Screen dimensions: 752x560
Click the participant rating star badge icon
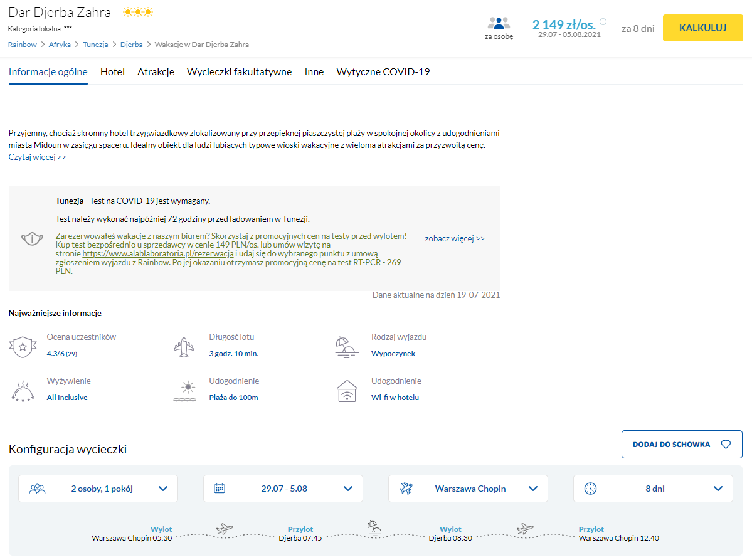coord(22,346)
